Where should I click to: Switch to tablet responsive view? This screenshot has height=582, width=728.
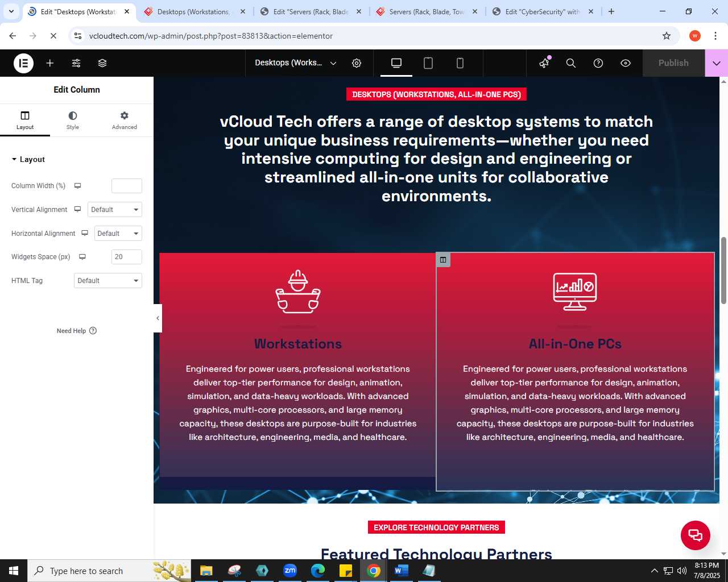pyautogui.click(x=428, y=63)
